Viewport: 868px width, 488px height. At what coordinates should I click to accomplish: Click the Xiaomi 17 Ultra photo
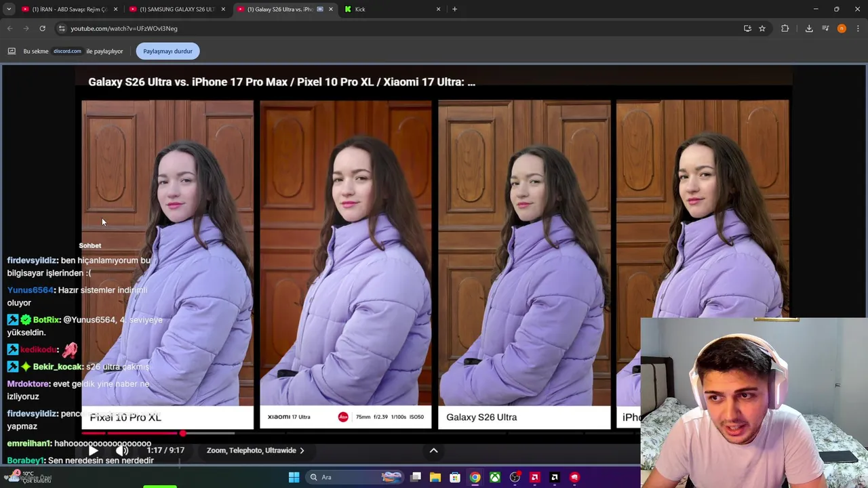point(346,253)
